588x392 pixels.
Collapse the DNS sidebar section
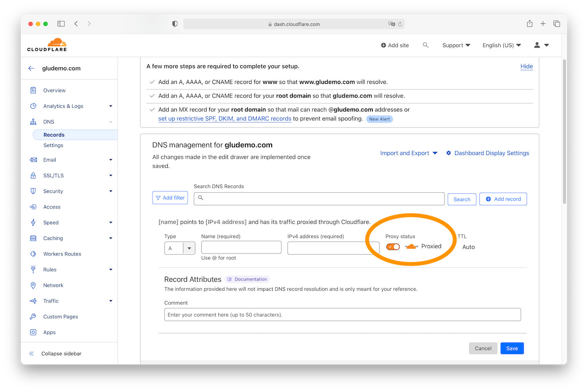(111, 122)
